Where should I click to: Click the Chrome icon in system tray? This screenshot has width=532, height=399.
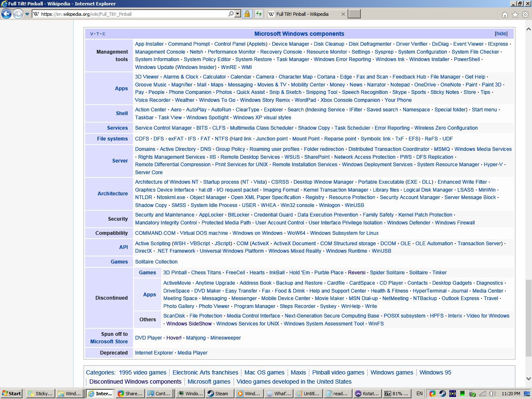pos(433,394)
